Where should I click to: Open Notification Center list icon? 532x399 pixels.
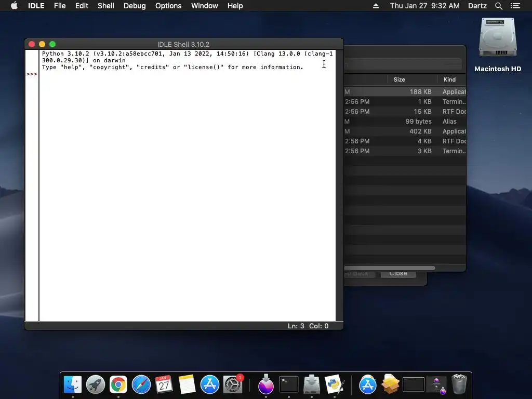click(515, 6)
